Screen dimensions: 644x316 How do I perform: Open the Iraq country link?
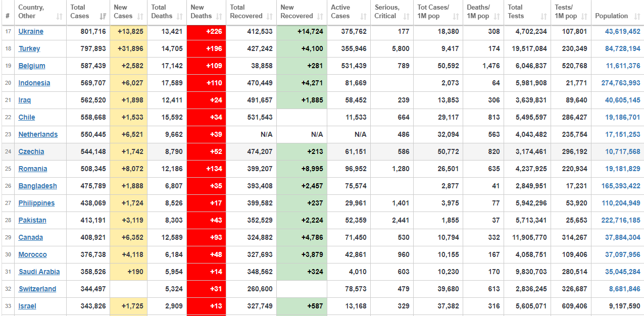coord(25,100)
